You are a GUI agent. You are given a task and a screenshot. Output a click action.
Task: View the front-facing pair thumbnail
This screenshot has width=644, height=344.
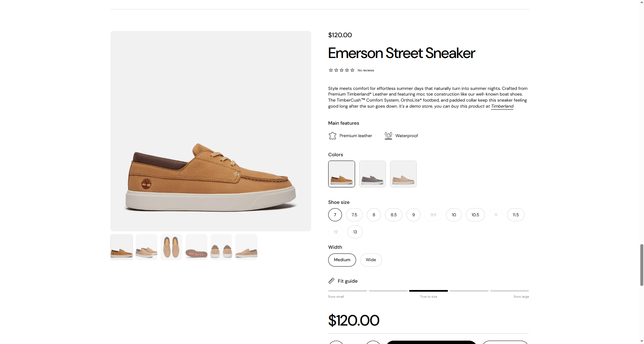[x=221, y=247]
